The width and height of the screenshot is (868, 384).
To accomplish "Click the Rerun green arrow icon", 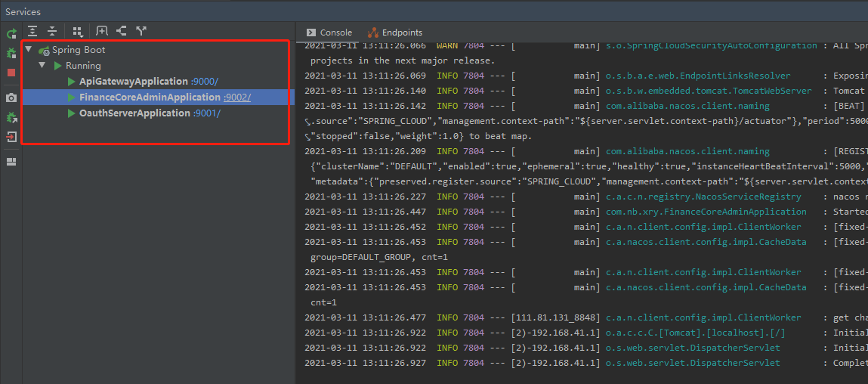I will tap(11, 34).
